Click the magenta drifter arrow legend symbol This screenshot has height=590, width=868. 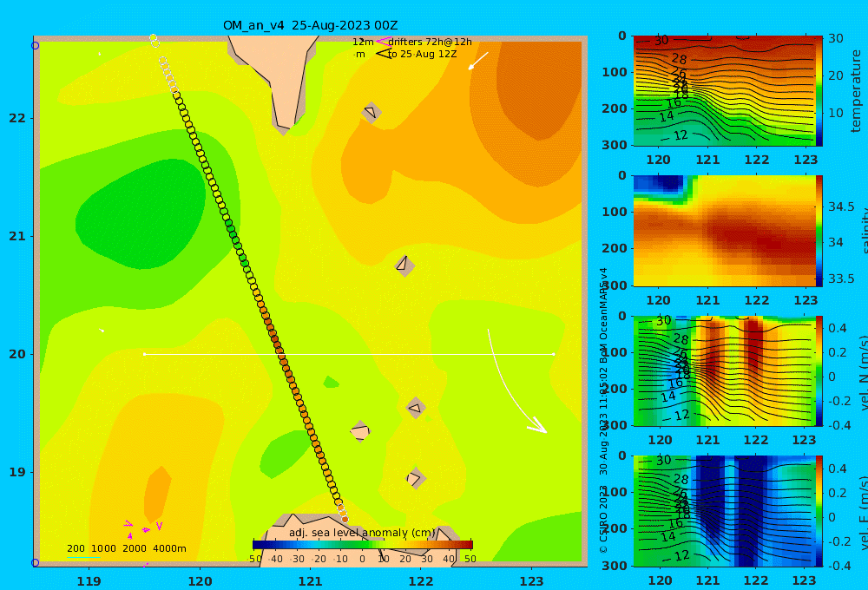[383, 42]
